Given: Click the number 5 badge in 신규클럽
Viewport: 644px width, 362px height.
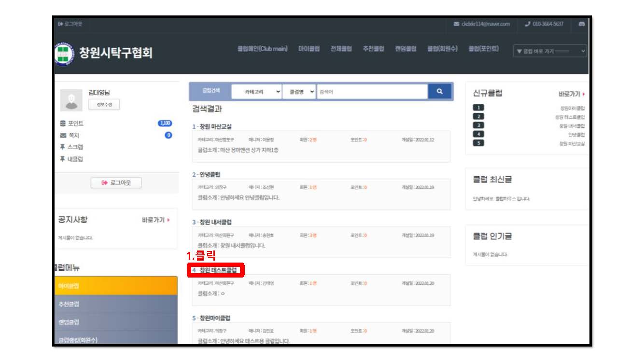Looking at the screenshot, I should click(x=478, y=143).
